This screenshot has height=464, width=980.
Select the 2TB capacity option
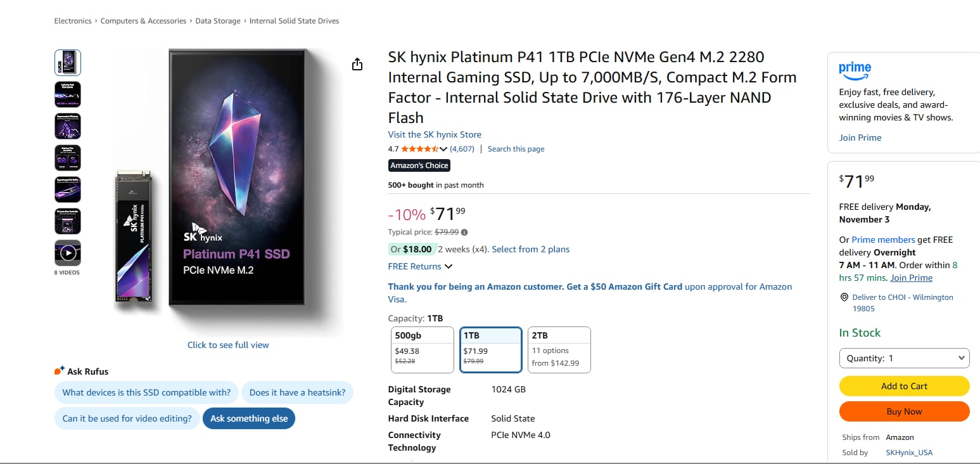559,350
